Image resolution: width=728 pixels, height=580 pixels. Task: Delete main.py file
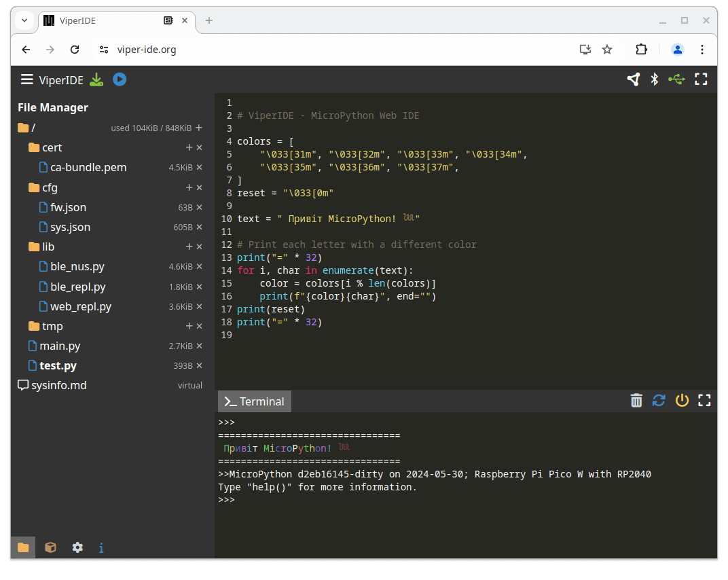[199, 346]
